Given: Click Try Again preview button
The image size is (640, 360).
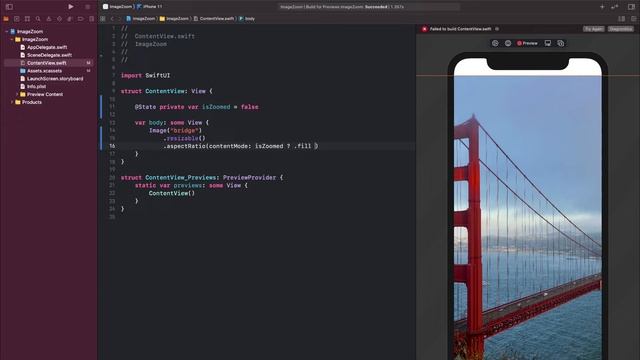Looking at the screenshot, I should (x=593, y=29).
